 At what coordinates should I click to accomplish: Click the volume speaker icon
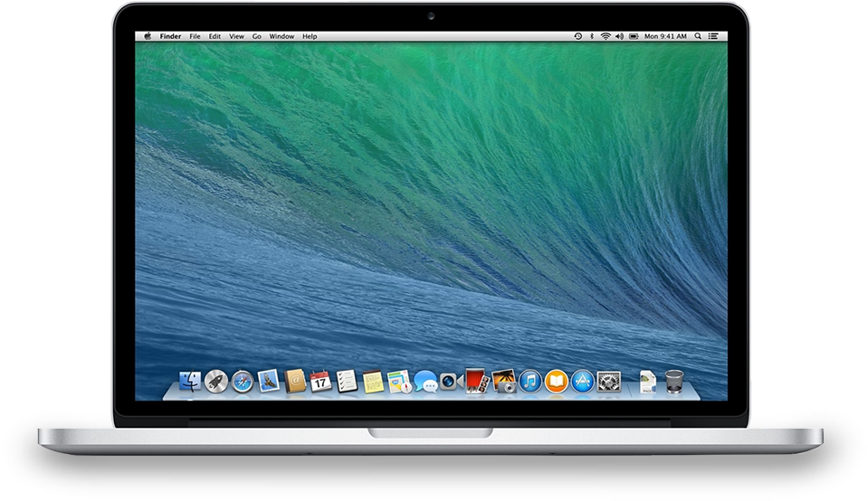pos(619,36)
